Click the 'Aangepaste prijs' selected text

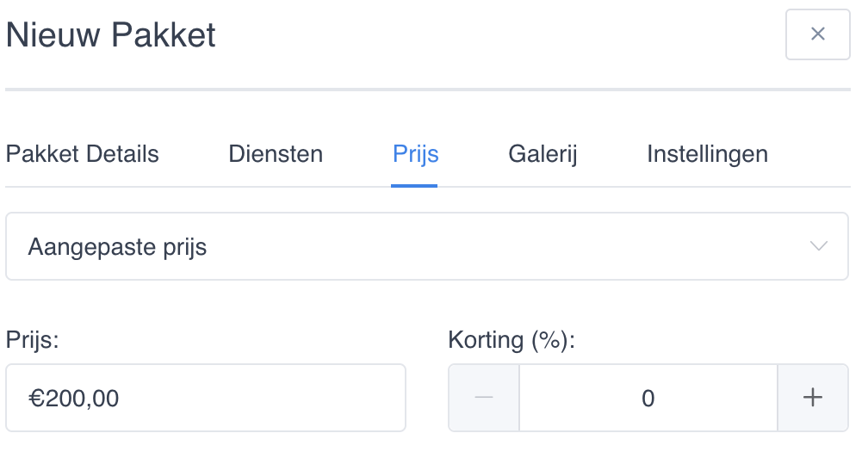[x=117, y=248]
